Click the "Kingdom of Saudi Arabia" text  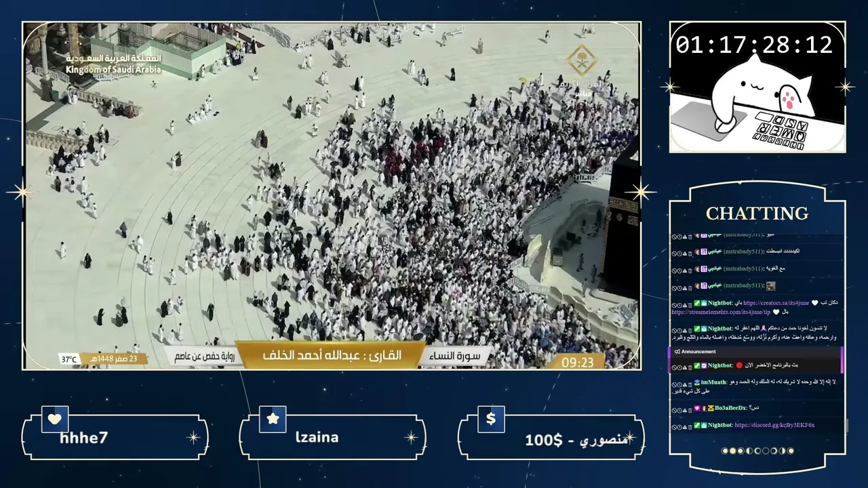point(115,70)
